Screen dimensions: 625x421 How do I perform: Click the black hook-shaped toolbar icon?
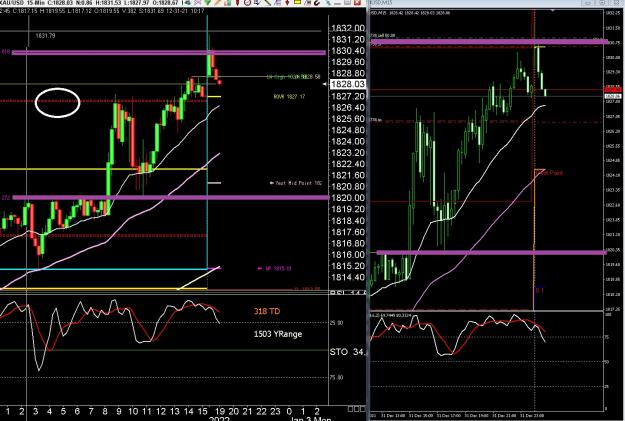[317, 2]
